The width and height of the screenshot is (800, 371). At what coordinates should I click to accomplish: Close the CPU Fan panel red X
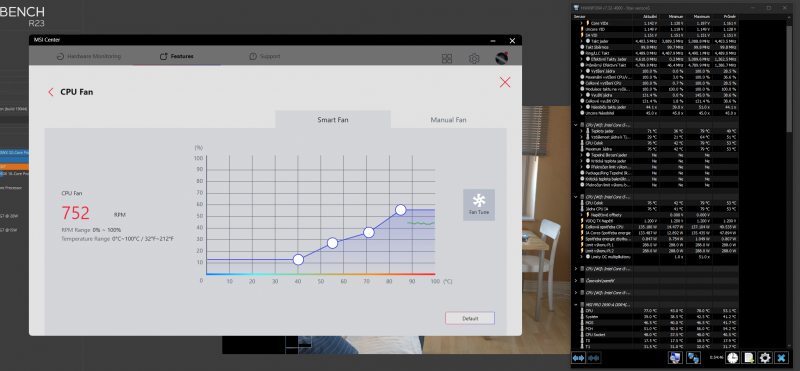click(x=505, y=82)
